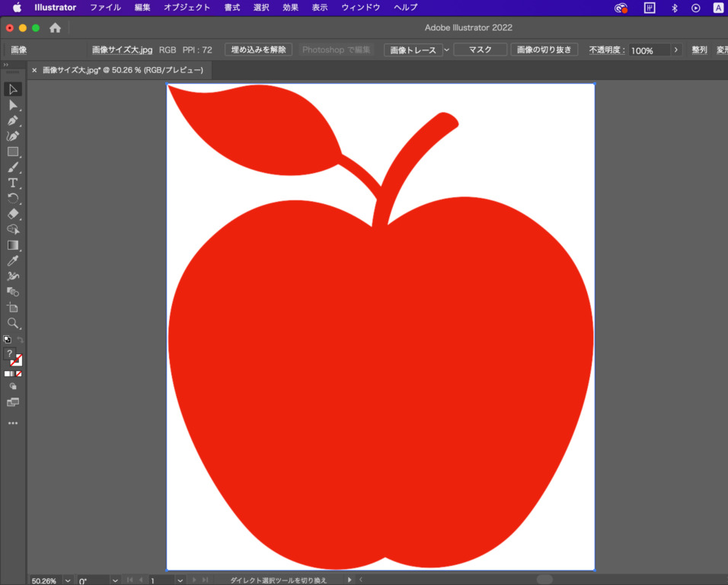Select the Paintbrush tool
The height and width of the screenshot is (585, 728).
pyautogui.click(x=12, y=167)
